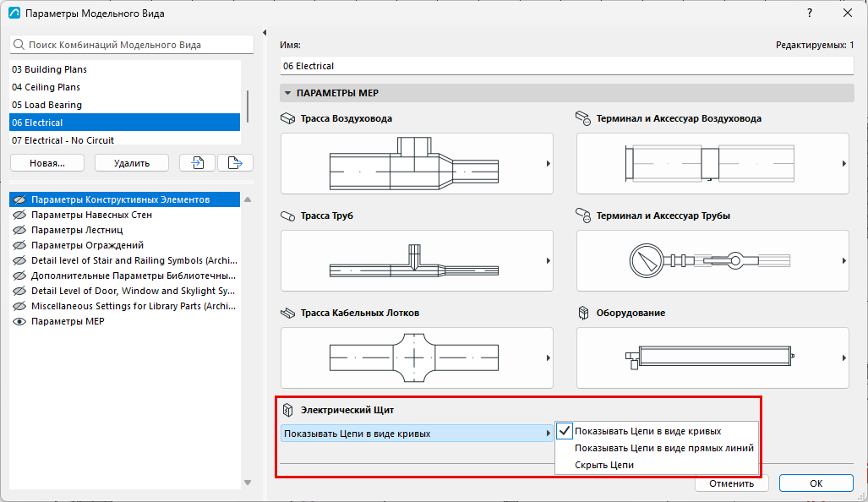Screen dimensions: 868x502
Task: Collapse the left panel with the arrow
Action: 265,33
